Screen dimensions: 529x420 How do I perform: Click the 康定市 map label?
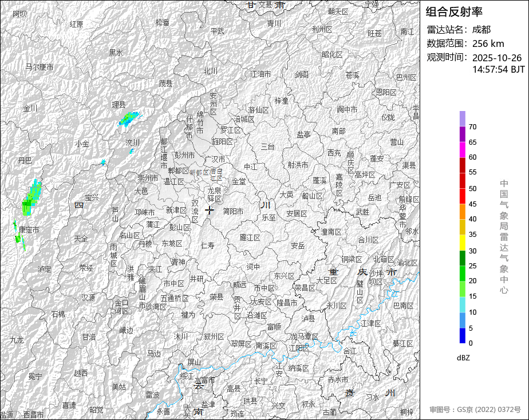point(29,230)
